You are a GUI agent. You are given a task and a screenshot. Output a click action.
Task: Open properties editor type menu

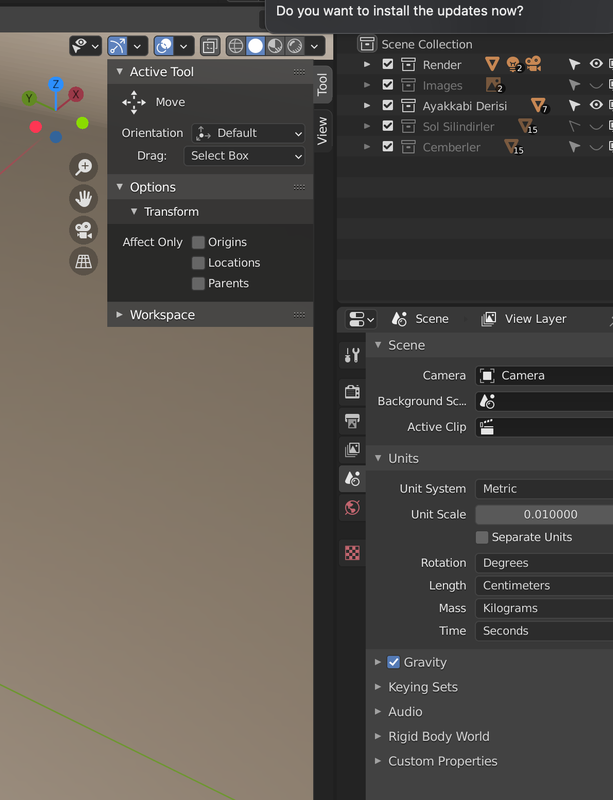click(361, 319)
